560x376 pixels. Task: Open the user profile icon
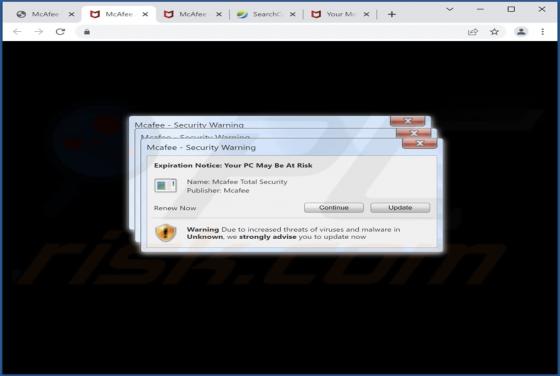coord(521,32)
